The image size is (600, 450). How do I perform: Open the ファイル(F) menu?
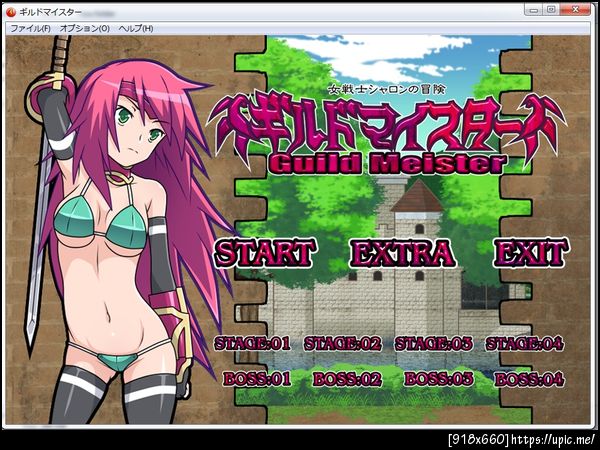point(30,28)
